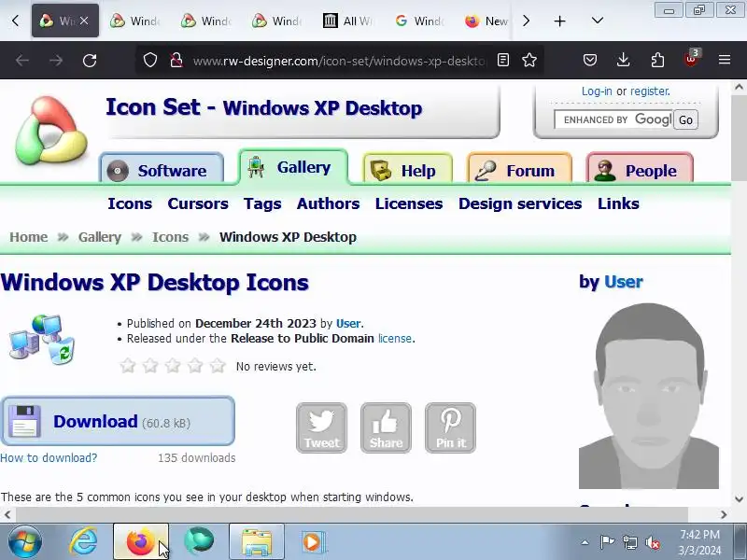Click the Log-in link

tap(597, 91)
